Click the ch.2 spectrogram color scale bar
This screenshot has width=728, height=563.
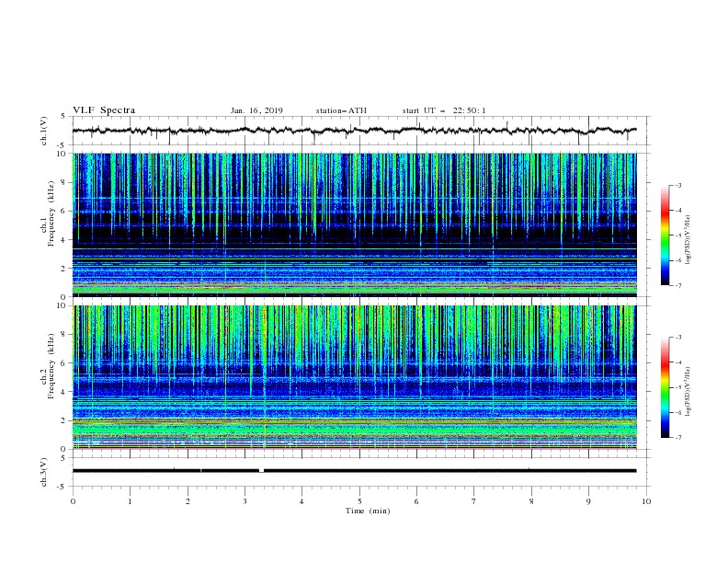[665, 387]
